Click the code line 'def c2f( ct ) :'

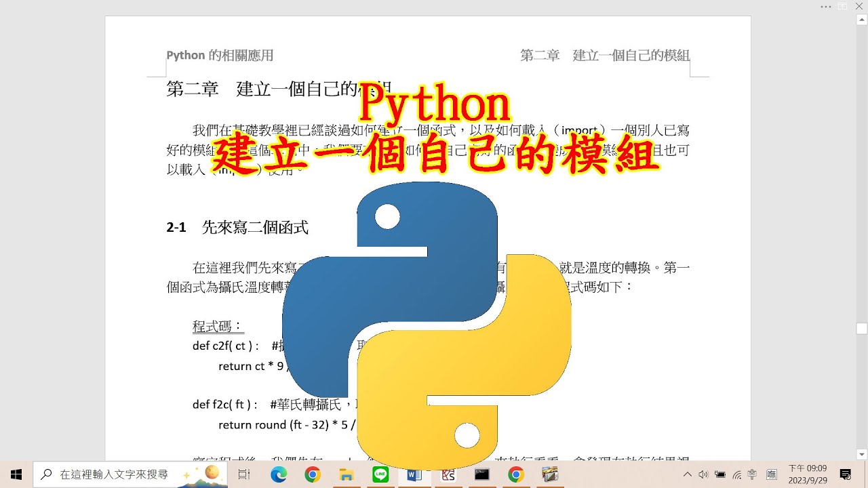[x=226, y=346]
